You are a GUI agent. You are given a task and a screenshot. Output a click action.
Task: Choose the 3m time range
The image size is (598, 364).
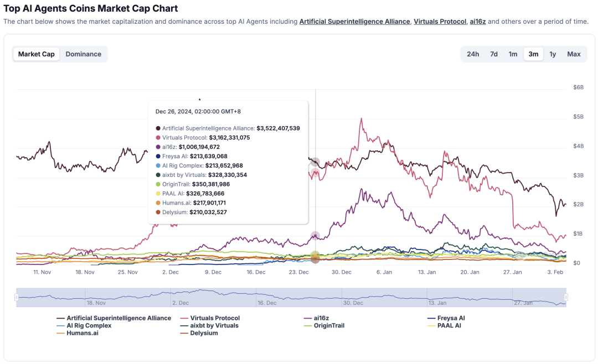533,54
